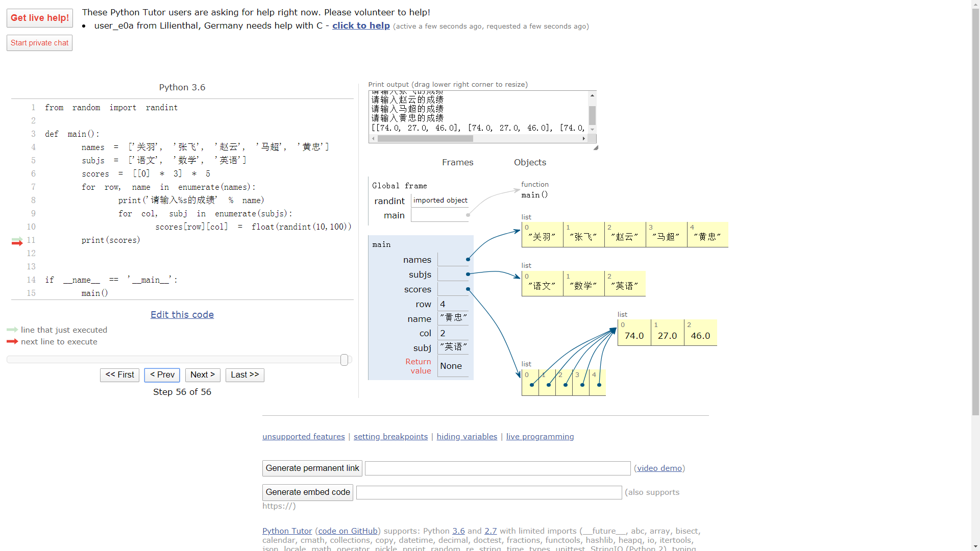Image resolution: width=980 pixels, height=551 pixels.
Task: Click the browser page scroll up arrow
Action: click(x=975, y=4)
